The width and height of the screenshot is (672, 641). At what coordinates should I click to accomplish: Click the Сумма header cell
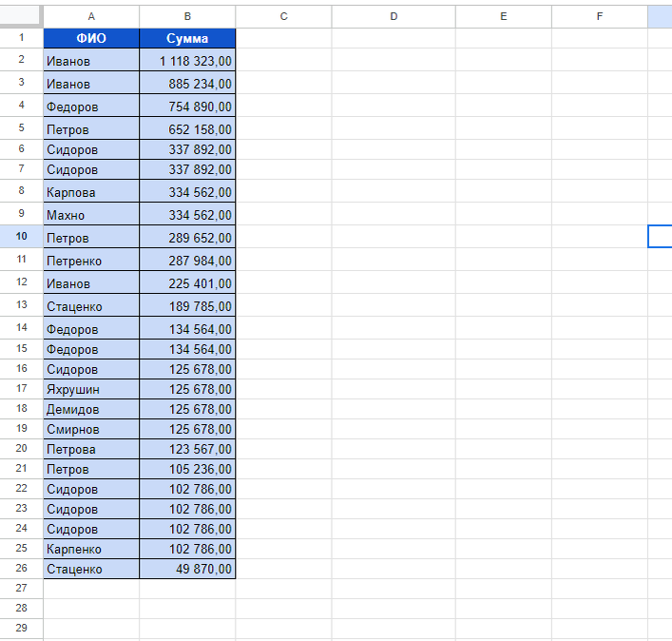tap(187, 38)
